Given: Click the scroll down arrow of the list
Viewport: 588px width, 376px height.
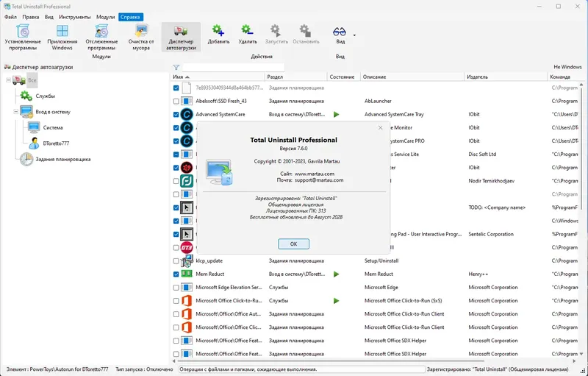Looking at the screenshot, I should pos(581,354).
